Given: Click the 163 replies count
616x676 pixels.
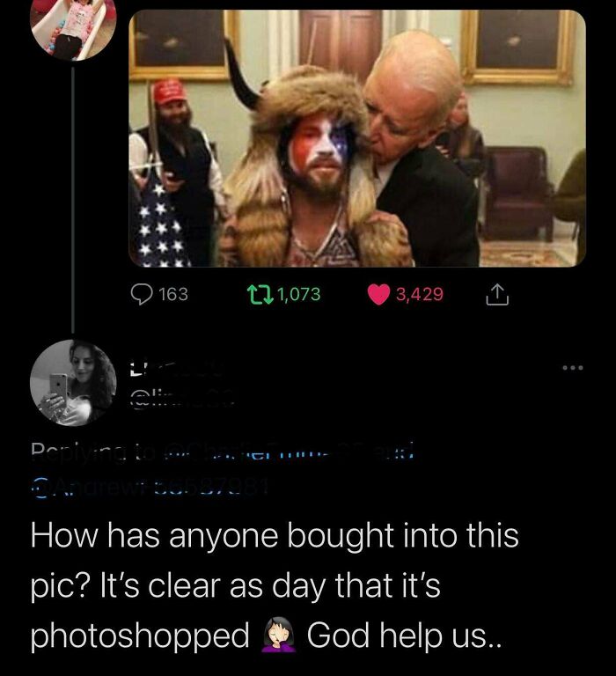Looking at the screenshot, I should pyautogui.click(x=173, y=295).
